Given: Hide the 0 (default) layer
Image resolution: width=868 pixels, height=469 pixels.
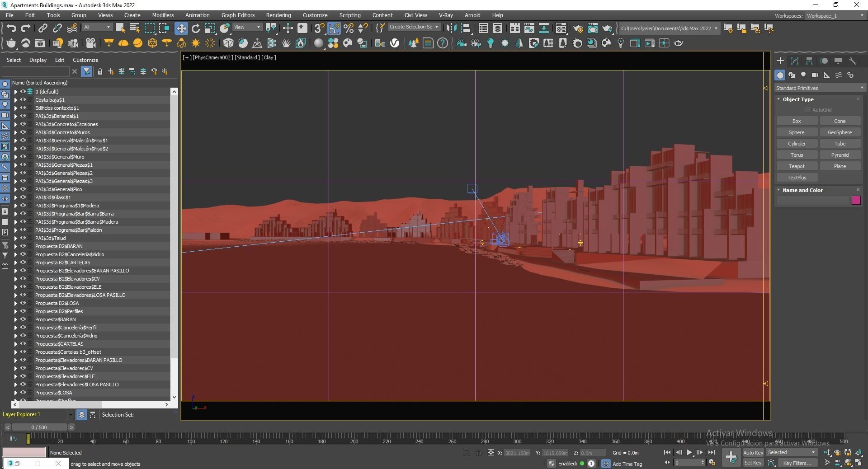Looking at the screenshot, I should [23, 91].
